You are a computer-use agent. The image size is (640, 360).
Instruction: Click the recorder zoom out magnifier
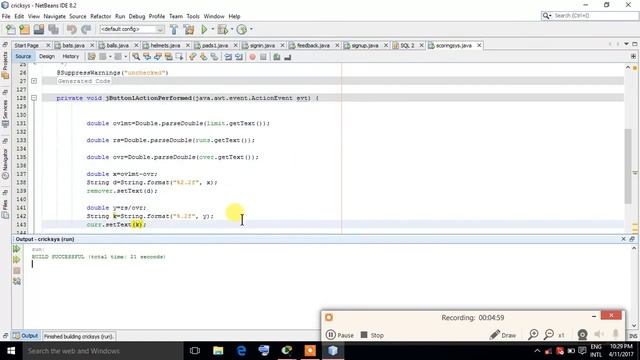[x=549, y=335]
